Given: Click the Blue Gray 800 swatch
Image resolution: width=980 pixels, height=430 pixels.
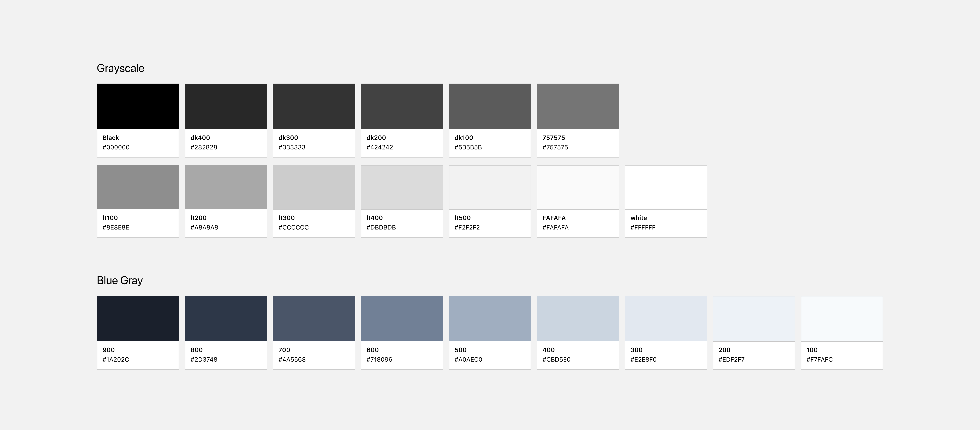Looking at the screenshot, I should (226, 319).
